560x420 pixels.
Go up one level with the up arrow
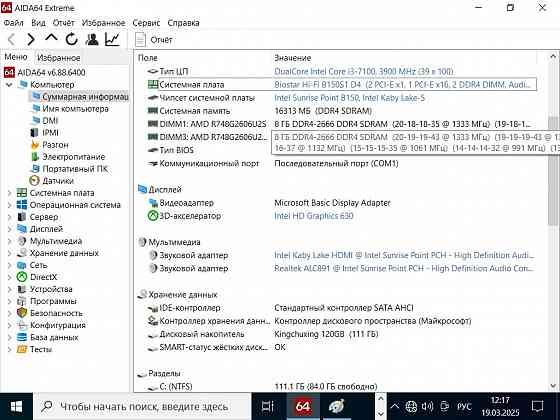point(51,39)
